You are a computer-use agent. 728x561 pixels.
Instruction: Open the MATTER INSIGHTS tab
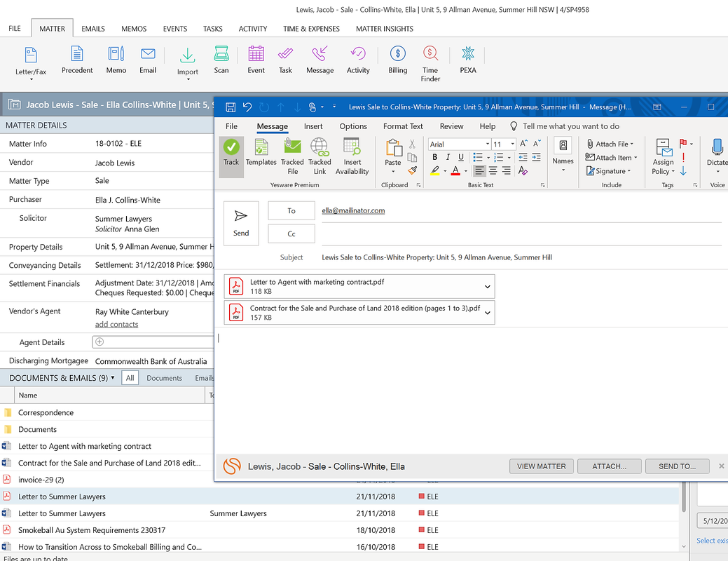tap(385, 29)
